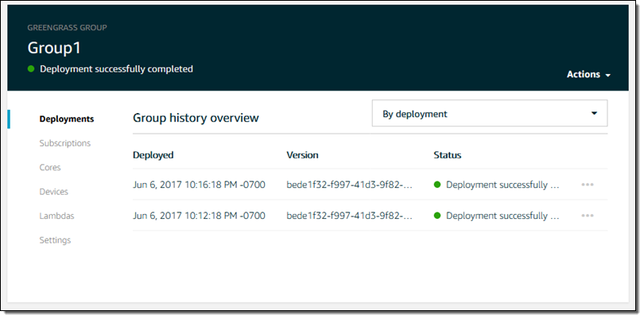The width and height of the screenshot is (644, 319).
Task: Click green status dot of 10:16:18 PM deployment
Action: (x=437, y=185)
